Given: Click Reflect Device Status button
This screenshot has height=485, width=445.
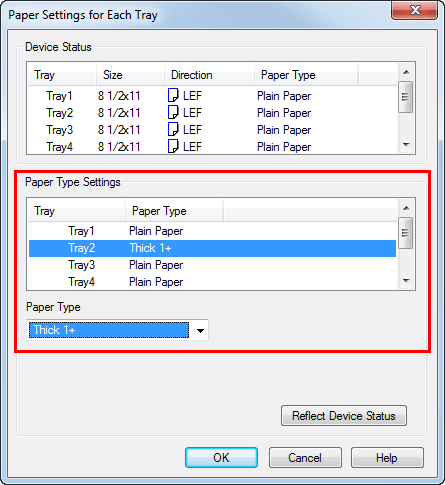Looking at the screenshot, I should pyautogui.click(x=344, y=416).
